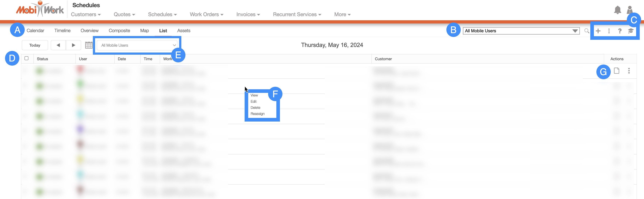The image size is (644, 199).
Task: Click the graduation cap tutorial icon
Action: 631,31
